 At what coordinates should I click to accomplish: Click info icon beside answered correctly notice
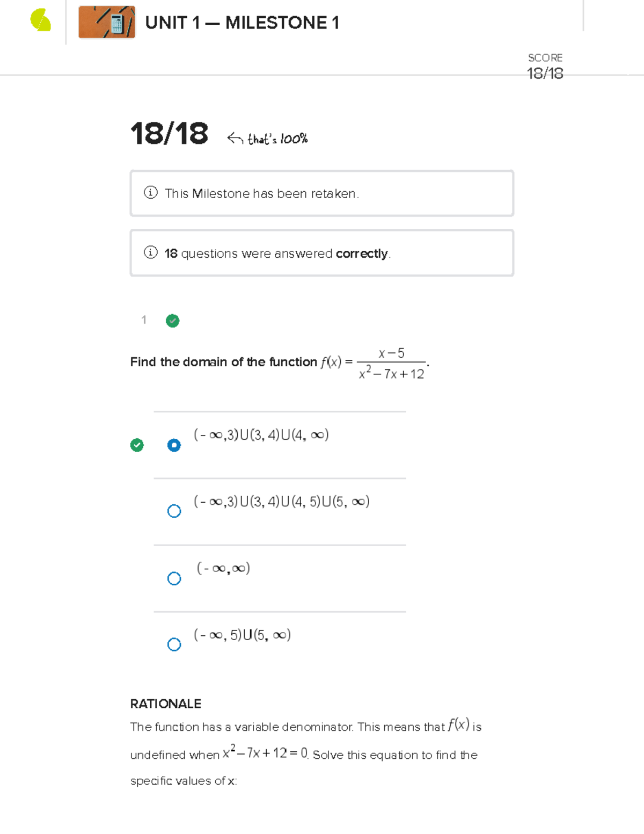coord(151,252)
